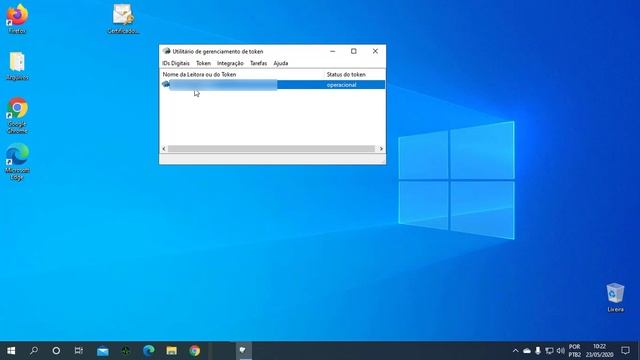Screen dimensions: 640x360
Task: Click the token reader icon in the list row
Action: [166, 84]
